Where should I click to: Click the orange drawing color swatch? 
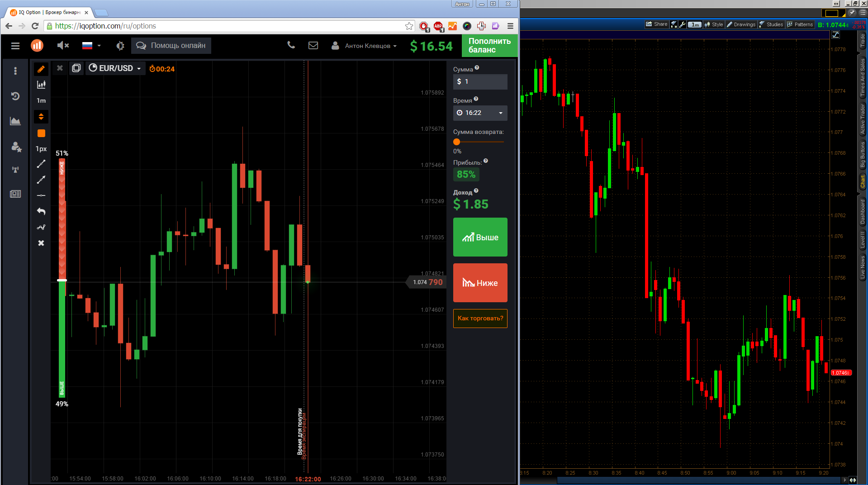click(41, 133)
